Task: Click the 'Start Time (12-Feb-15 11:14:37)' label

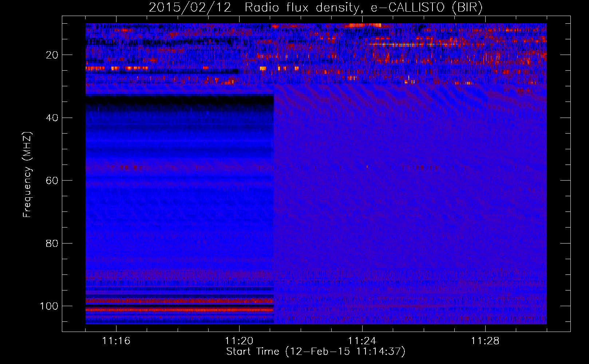Action: (x=316, y=352)
